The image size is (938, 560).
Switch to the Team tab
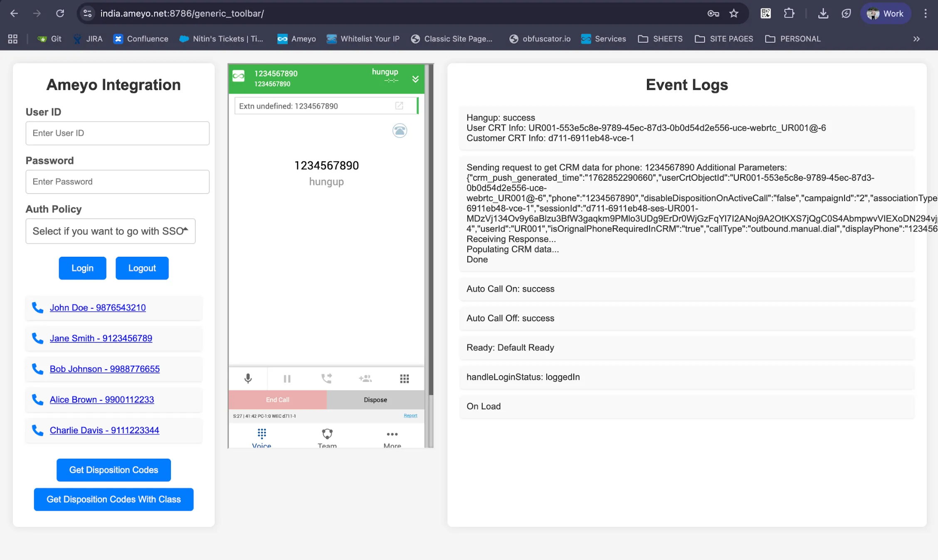(x=327, y=438)
